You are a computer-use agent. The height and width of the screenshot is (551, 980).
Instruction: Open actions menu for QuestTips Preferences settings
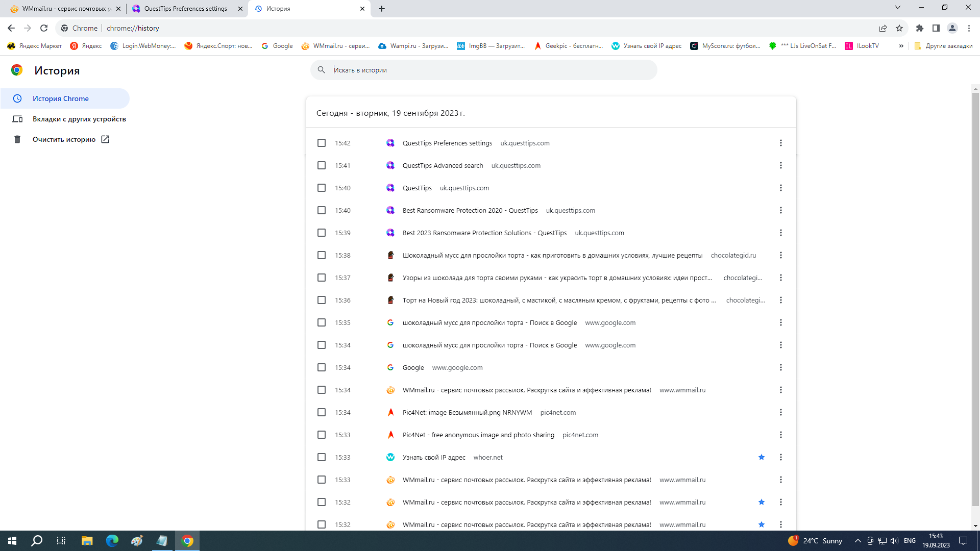click(780, 143)
